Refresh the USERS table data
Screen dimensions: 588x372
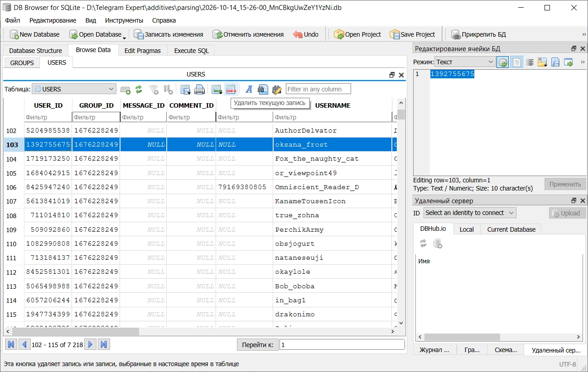139,90
